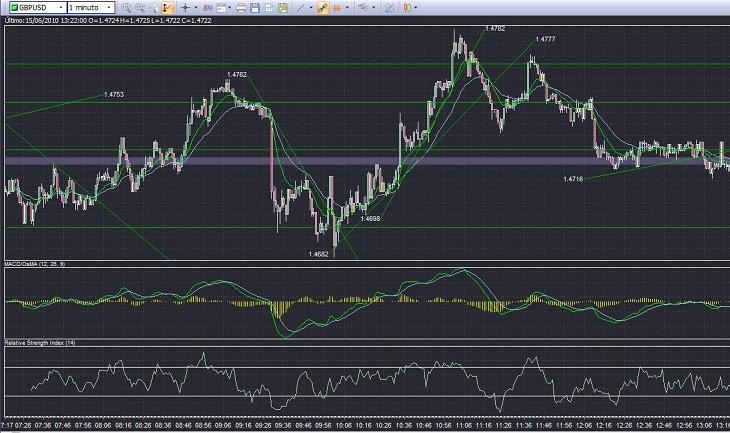Click the save chart as image icon
The image size is (730, 433).
[281, 7]
